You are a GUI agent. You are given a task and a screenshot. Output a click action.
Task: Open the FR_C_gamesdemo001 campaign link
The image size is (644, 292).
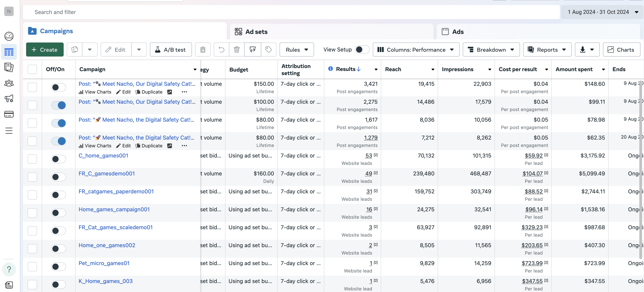pos(106,173)
